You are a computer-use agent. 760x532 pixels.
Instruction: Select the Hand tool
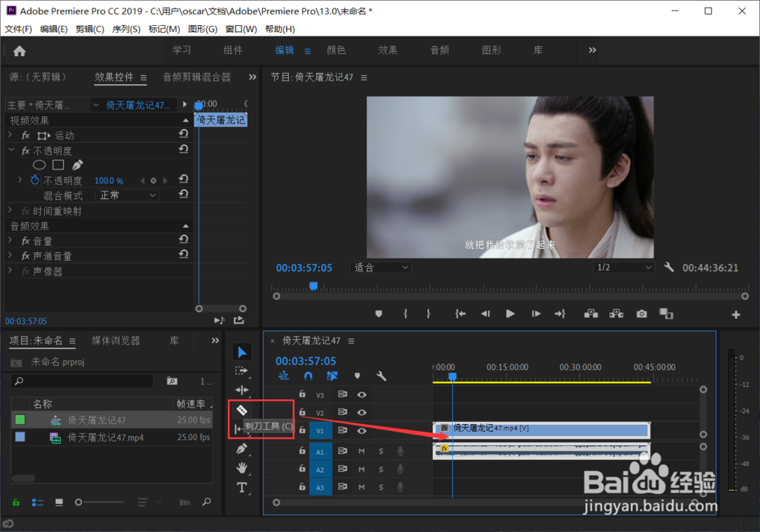point(242,467)
